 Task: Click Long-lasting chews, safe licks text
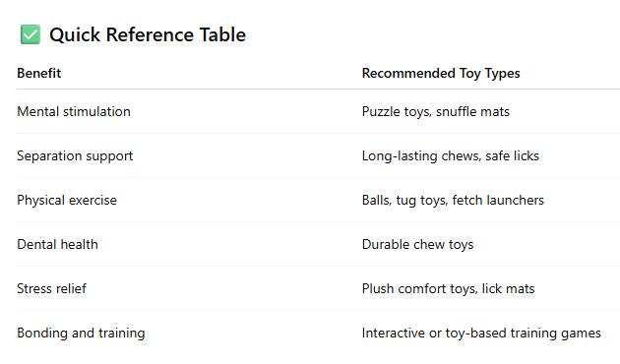(451, 155)
